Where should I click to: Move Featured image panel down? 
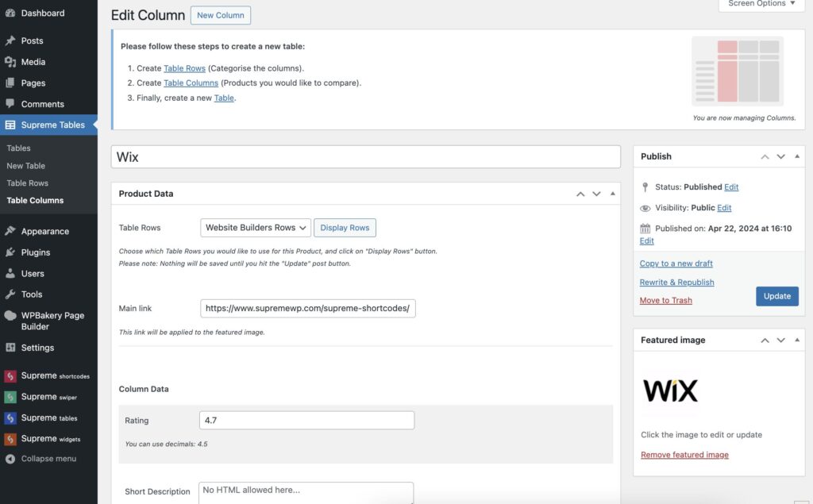pos(781,340)
